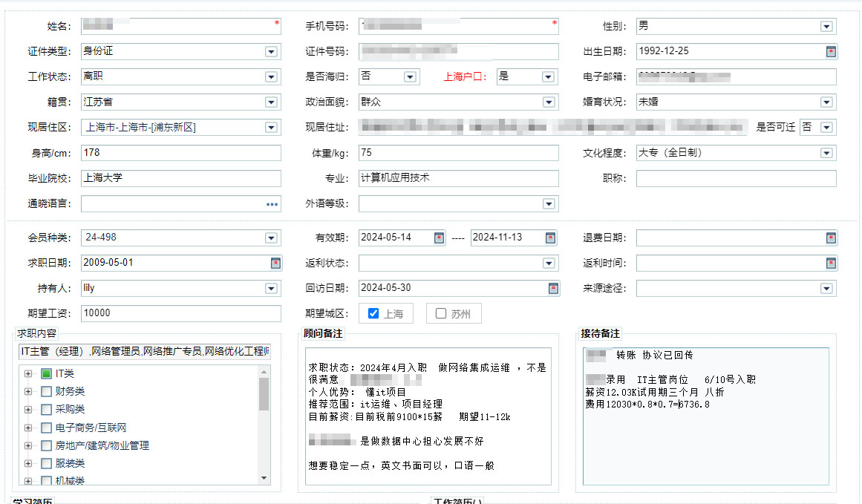
Task: Expand the 采购类 tree node
Action: 28,410
